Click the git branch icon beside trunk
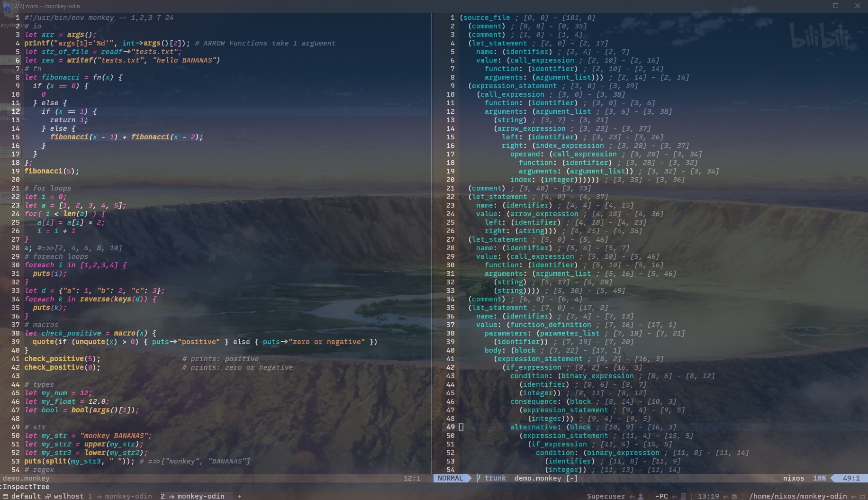 [x=478, y=478]
